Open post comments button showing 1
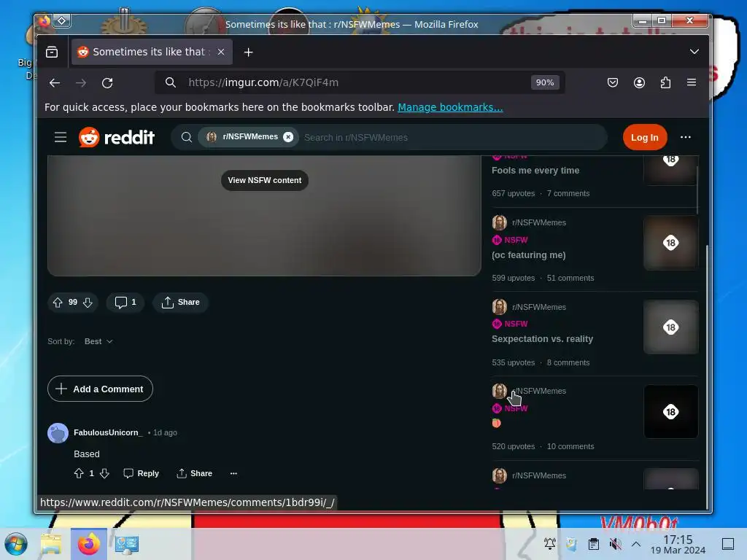Viewport: 747px width, 560px height. [125, 303]
